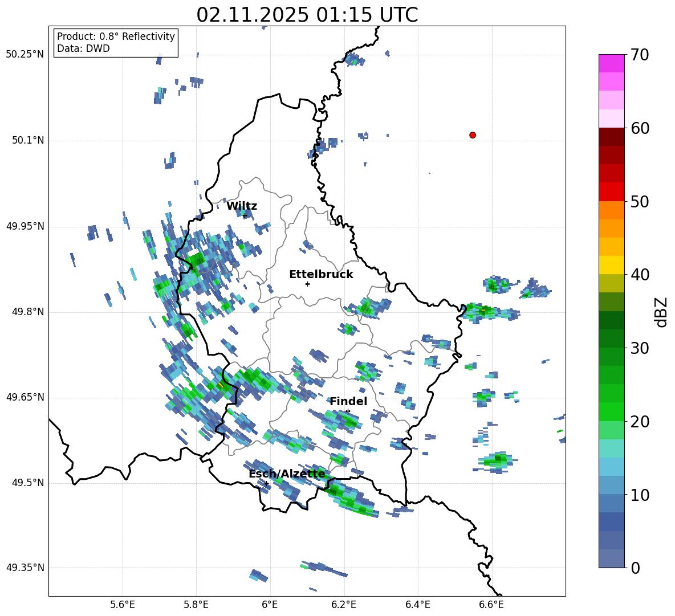Click the 49.8°N latitude label
The image size is (675, 616).
click(x=27, y=312)
